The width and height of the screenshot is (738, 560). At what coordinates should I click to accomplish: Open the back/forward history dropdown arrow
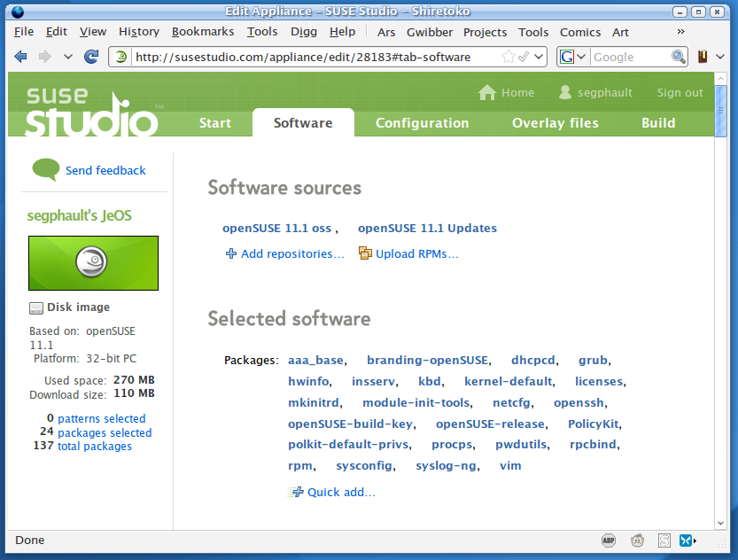pos(67,57)
